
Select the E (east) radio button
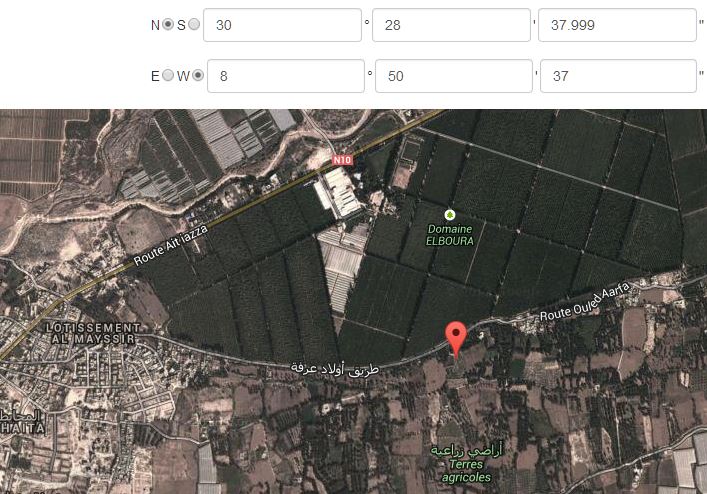[x=168, y=75]
